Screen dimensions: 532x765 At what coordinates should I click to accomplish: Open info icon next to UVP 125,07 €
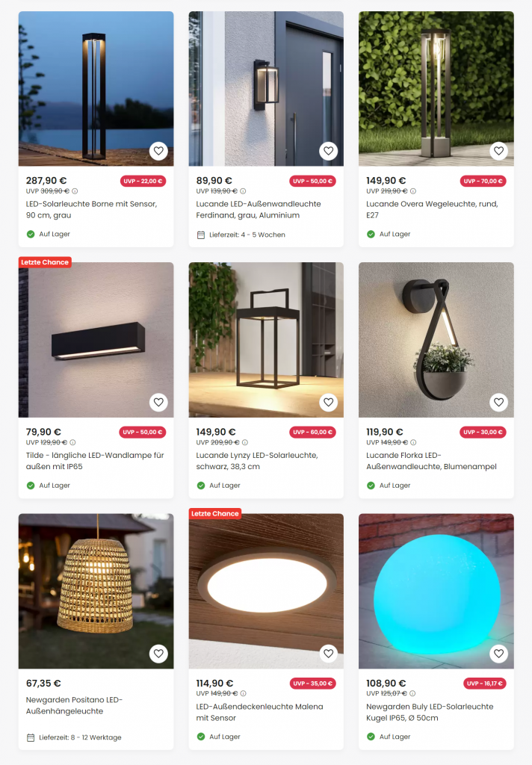click(x=412, y=693)
